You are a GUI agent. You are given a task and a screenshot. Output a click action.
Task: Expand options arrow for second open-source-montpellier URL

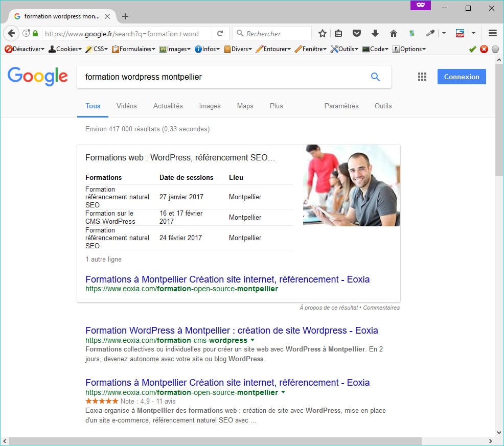pos(283,392)
